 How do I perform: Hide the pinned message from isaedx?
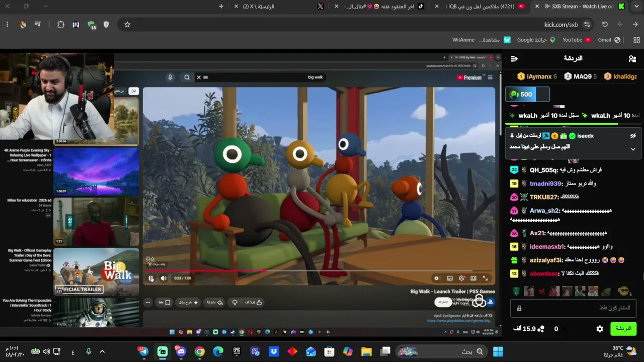pyautogui.click(x=633, y=136)
